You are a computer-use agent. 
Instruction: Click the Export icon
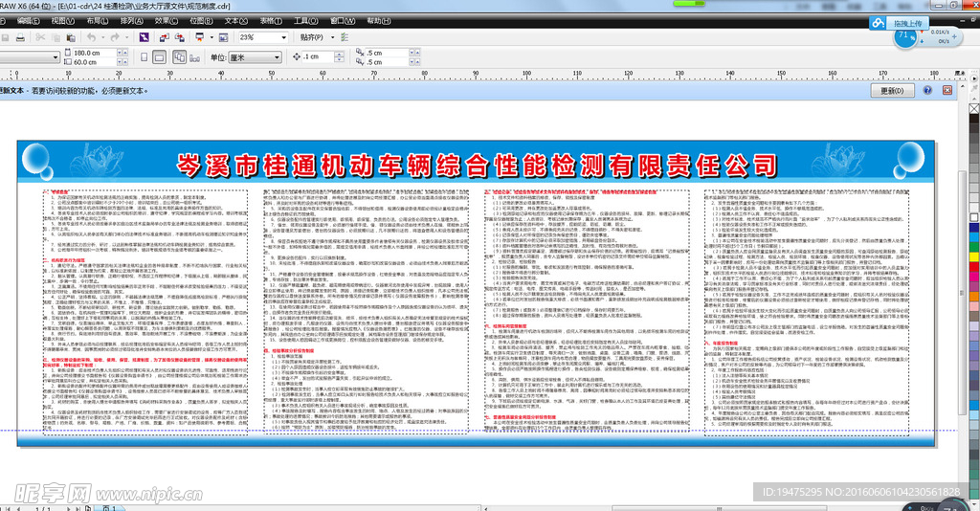(x=179, y=37)
